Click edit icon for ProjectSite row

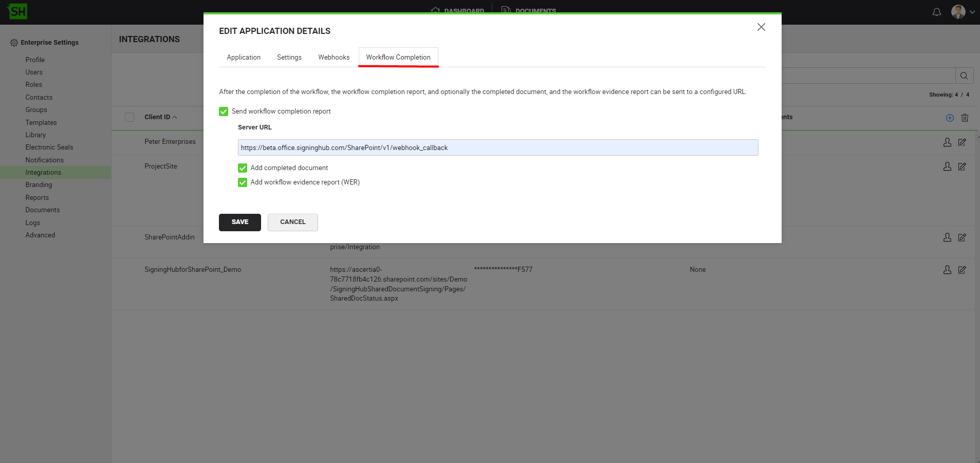point(962,166)
